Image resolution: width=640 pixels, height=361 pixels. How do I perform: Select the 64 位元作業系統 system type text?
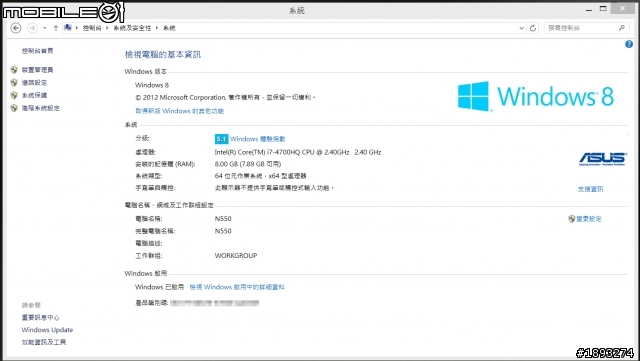click(x=260, y=176)
